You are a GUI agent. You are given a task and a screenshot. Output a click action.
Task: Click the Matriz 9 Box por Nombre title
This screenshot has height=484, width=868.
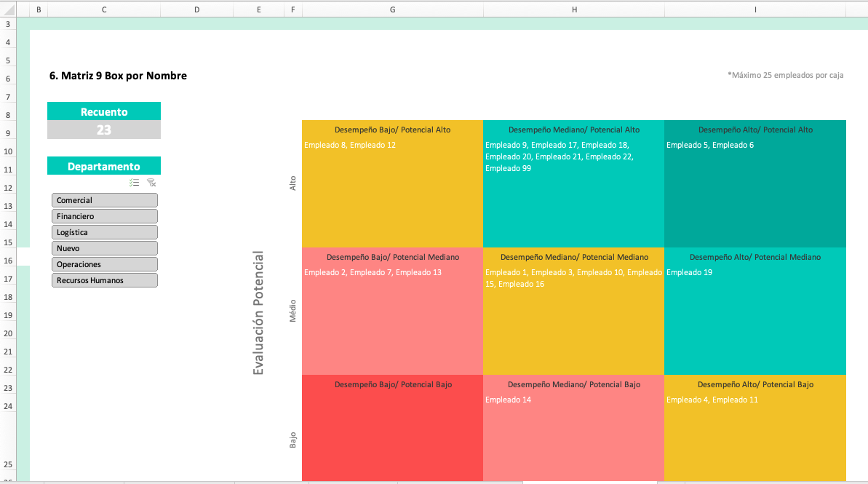(x=118, y=76)
